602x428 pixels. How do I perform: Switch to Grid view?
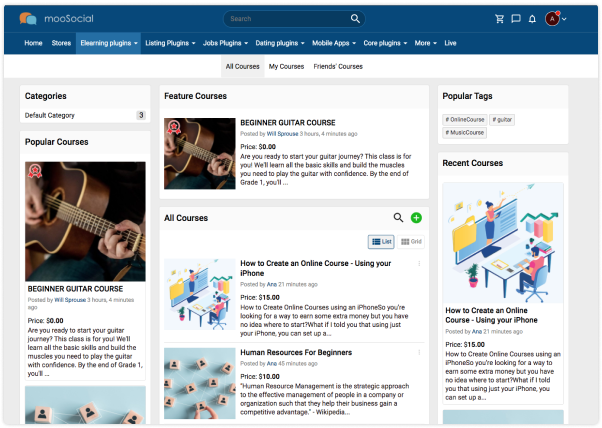[411, 241]
